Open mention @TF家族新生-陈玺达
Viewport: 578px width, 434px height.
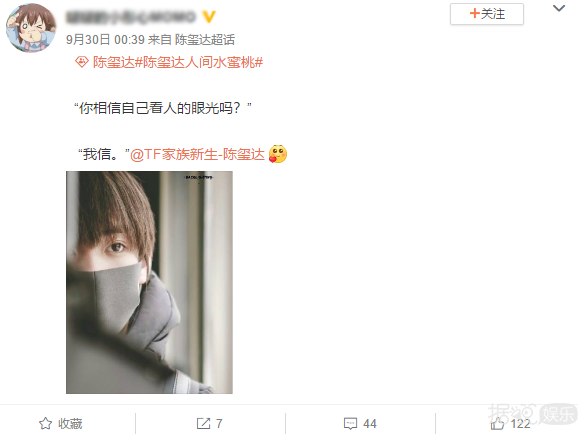click(x=198, y=154)
